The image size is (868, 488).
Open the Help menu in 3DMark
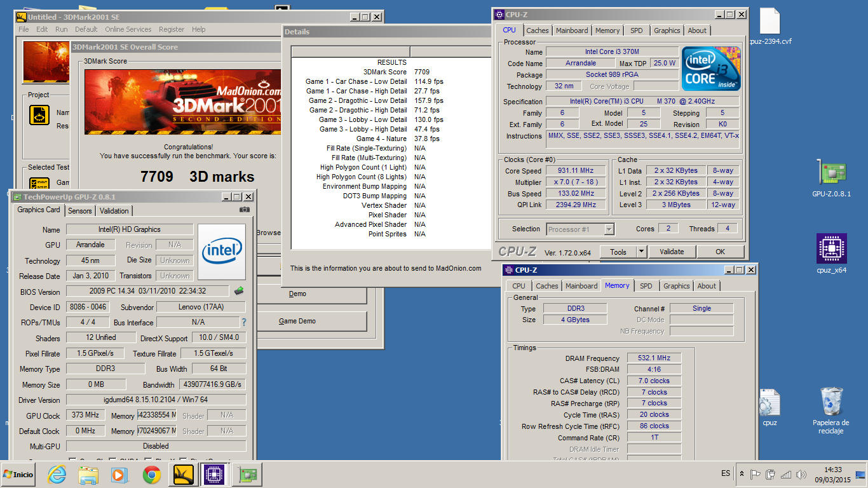tap(199, 29)
